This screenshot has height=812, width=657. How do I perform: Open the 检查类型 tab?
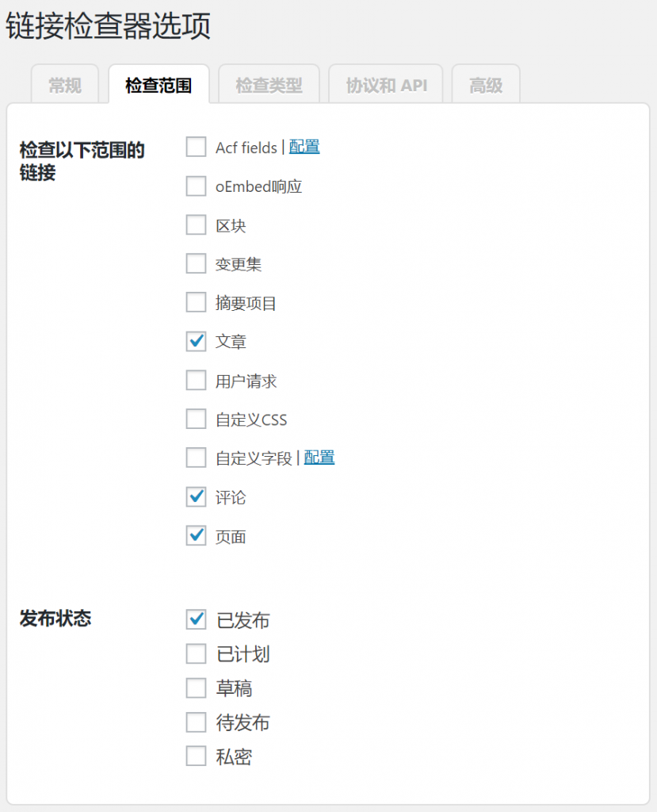pos(269,86)
